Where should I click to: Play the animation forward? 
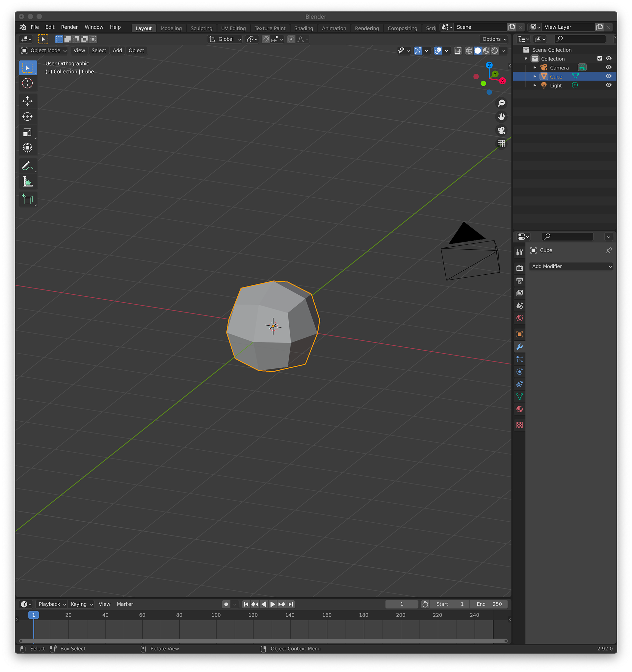272,604
